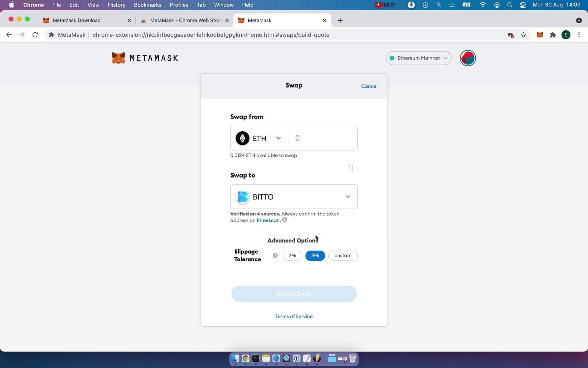The width and height of the screenshot is (588, 368).
Task: Click the ETH token logo icon
Action: coord(241,138)
